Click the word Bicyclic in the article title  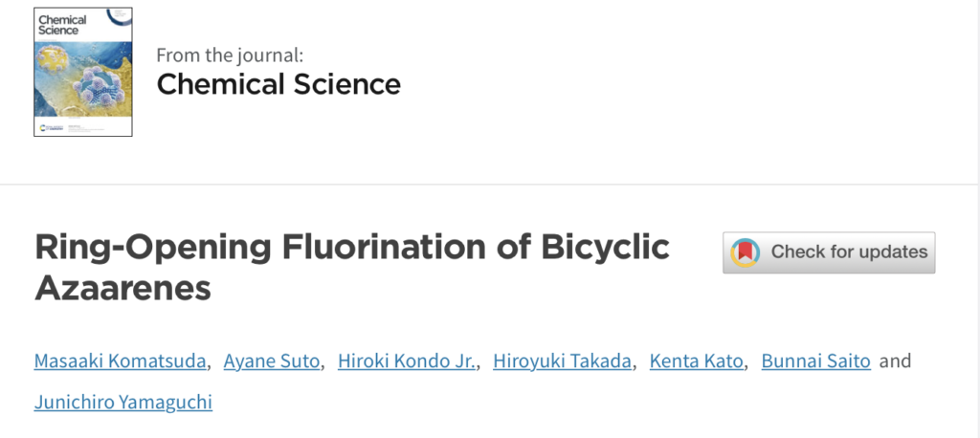605,248
